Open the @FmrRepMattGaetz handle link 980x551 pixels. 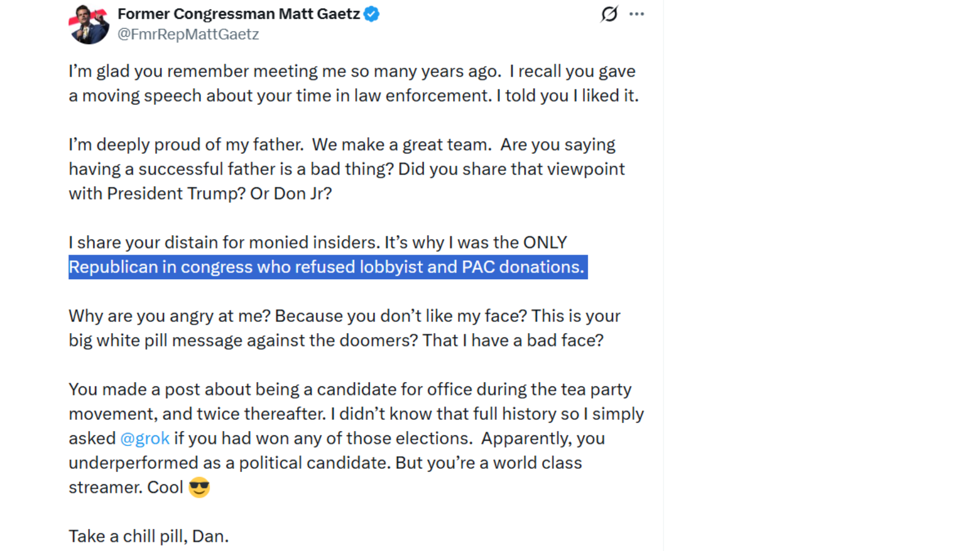pos(188,34)
